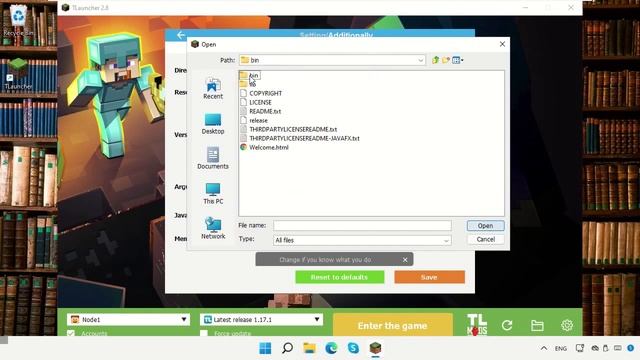Select the bin folder in file list
Screen dimensions: 640x360
[x=249, y=76]
